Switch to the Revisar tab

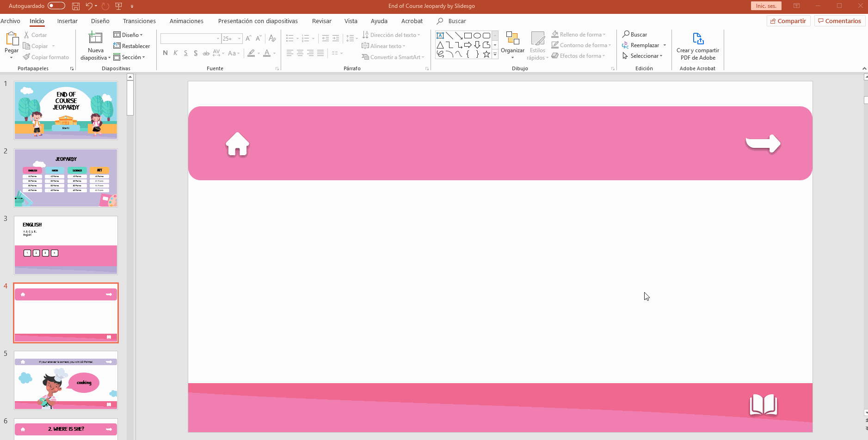(x=322, y=21)
